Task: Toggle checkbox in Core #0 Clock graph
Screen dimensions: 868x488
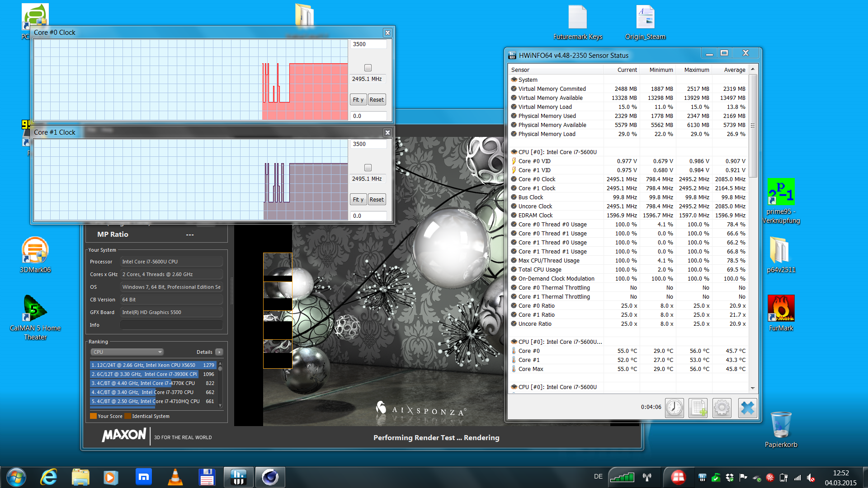Action: pos(368,68)
